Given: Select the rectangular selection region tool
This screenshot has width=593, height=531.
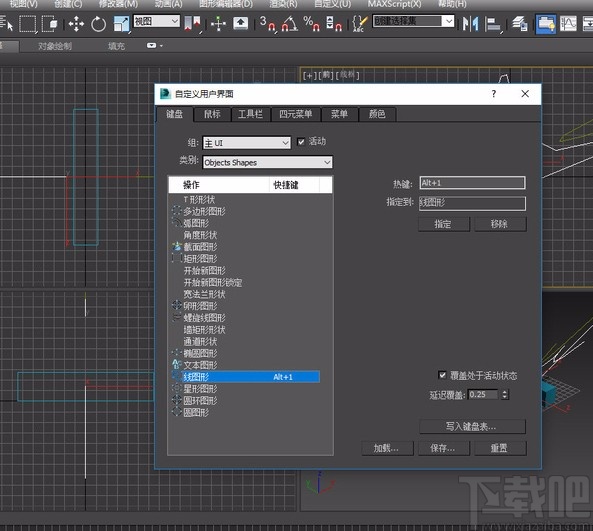Looking at the screenshot, I should (x=28, y=24).
